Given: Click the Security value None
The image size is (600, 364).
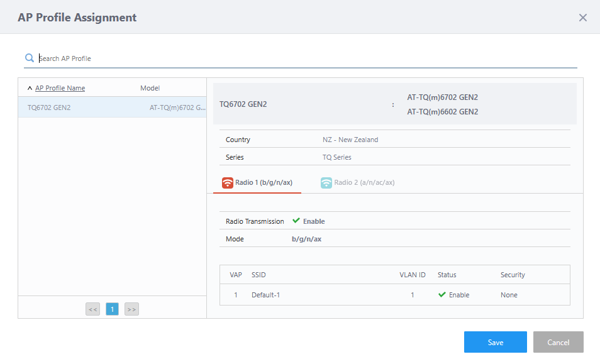Looking at the screenshot, I should (x=509, y=295).
